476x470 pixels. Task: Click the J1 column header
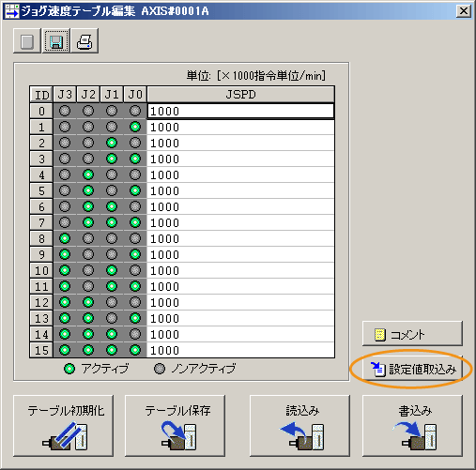pyautogui.click(x=112, y=95)
